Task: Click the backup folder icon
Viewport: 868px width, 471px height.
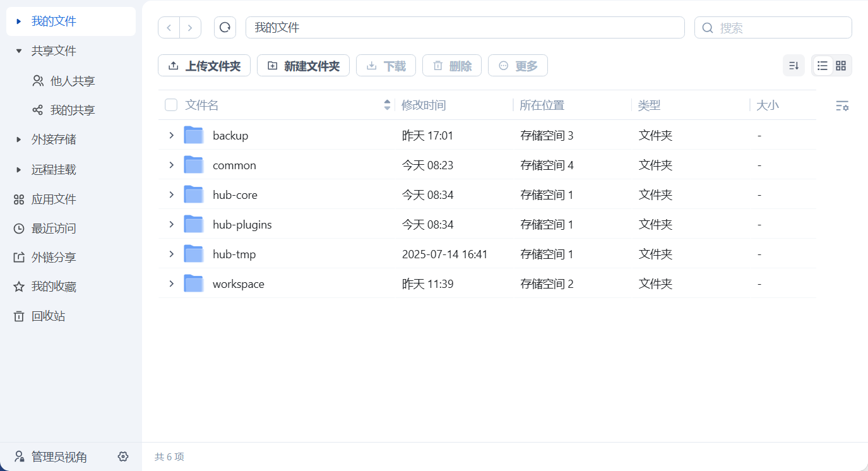Action: click(193, 135)
